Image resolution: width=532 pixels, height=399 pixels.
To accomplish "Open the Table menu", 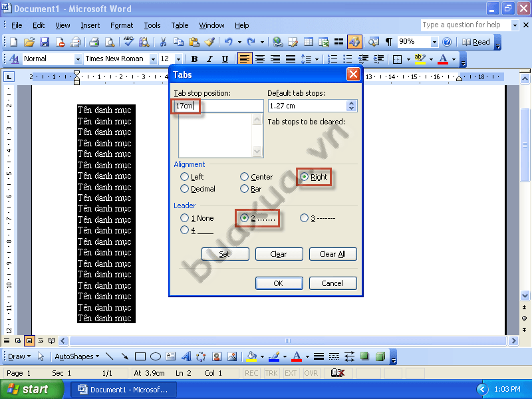I will coord(180,25).
